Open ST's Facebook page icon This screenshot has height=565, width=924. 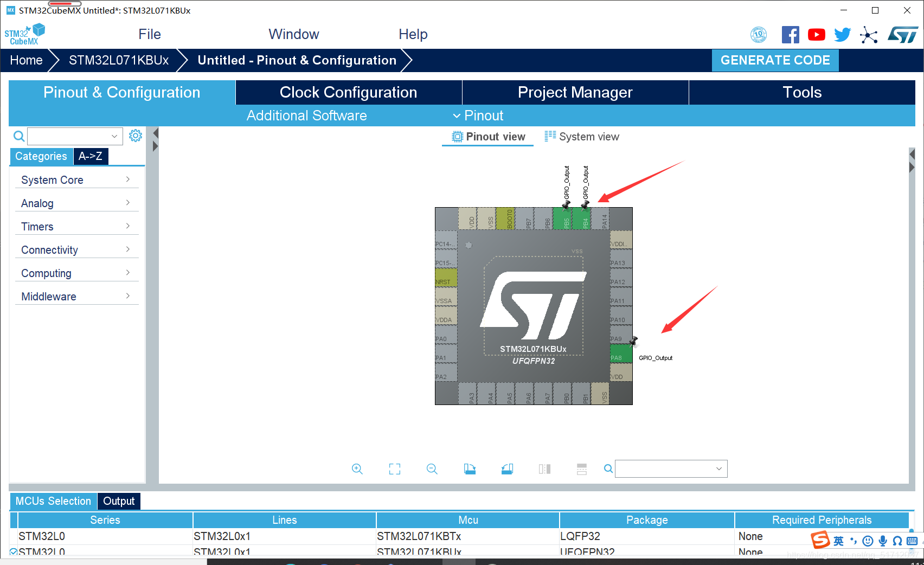[790, 35]
